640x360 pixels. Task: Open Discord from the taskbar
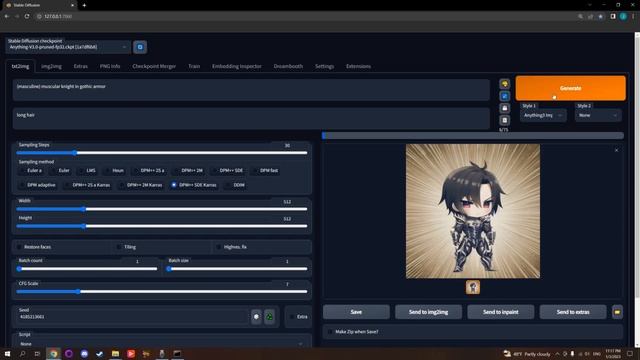pyautogui.click(x=84, y=353)
